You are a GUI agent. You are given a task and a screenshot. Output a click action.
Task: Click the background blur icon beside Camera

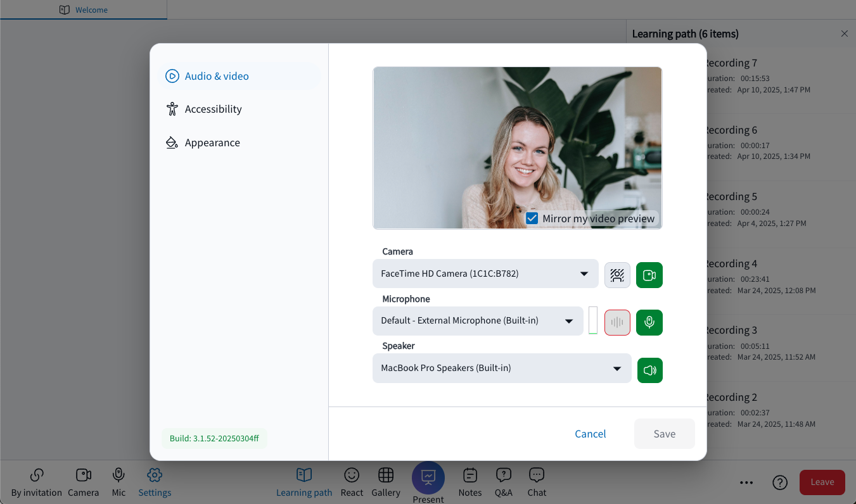tap(617, 275)
